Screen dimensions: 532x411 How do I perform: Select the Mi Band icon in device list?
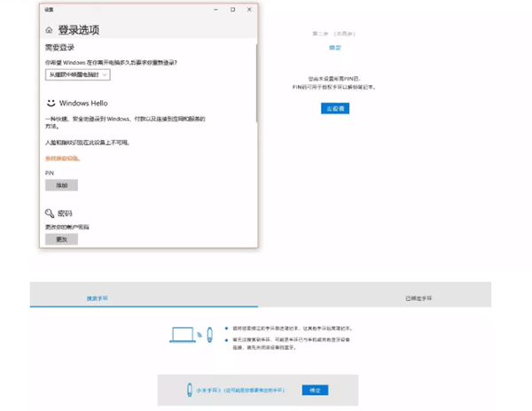(190, 390)
